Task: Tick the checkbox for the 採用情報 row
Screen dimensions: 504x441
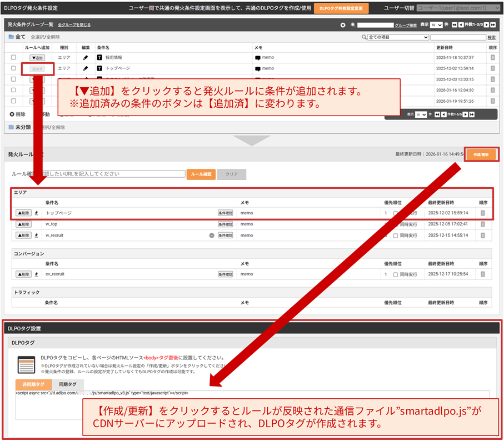Action: [13, 58]
